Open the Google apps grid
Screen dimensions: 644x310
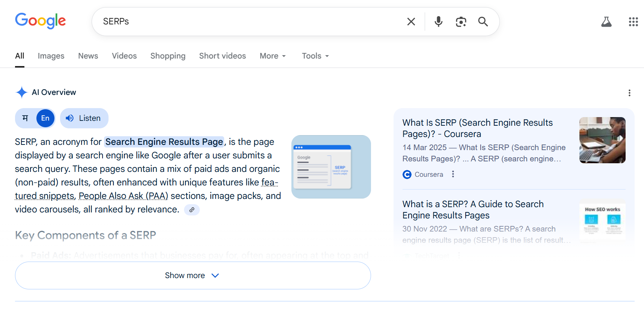click(x=633, y=22)
